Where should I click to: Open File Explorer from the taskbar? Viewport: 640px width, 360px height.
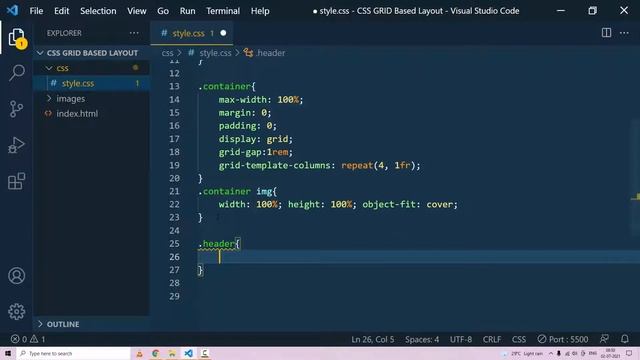(172, 353)
